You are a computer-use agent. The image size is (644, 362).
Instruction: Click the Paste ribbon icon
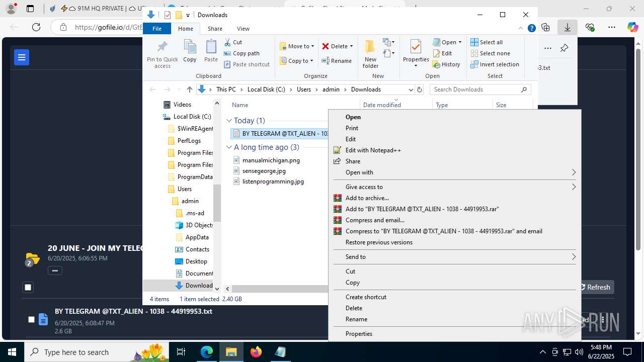point(211,51)
